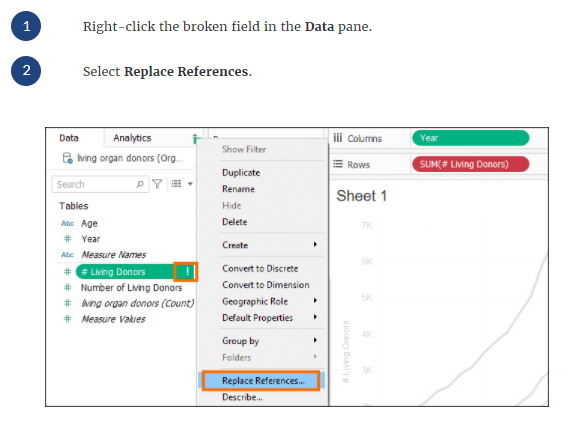Viewport: 581px width, 422px height.
Task: Click into the Search field
Action: click(100, 184)
